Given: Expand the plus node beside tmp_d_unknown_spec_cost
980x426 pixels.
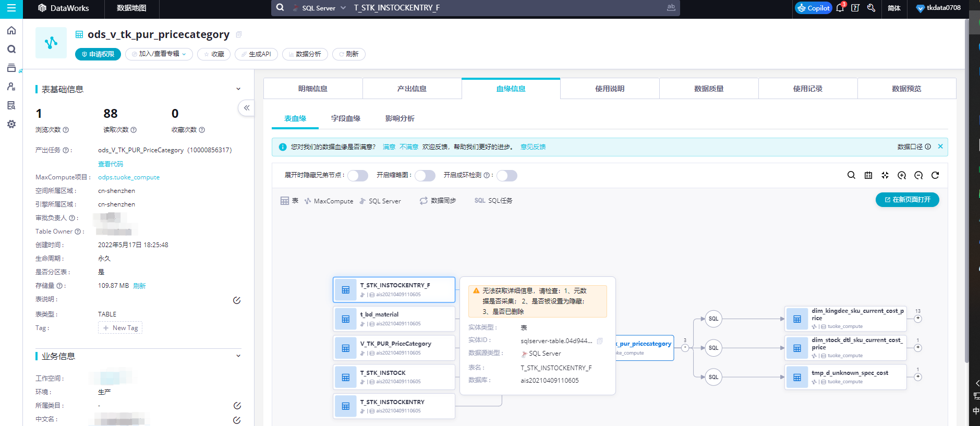Looking at the screenshot, I should point(918,377).
